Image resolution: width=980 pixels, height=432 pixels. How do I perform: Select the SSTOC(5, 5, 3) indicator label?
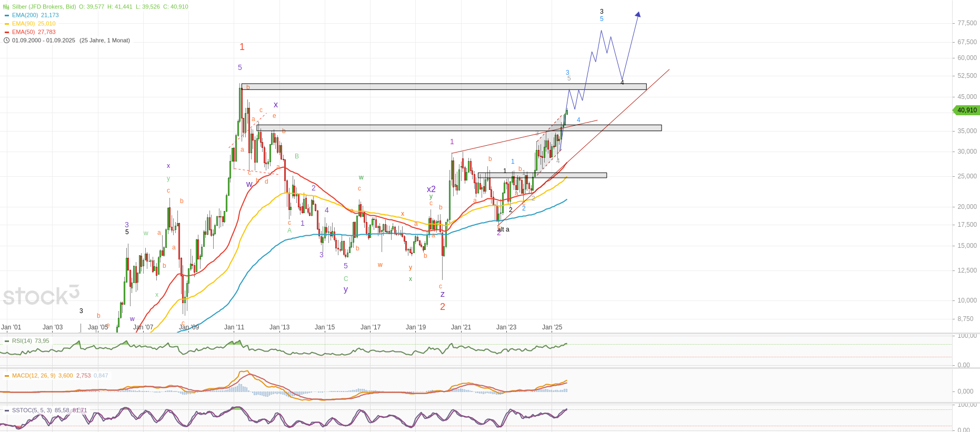click(x=32, y=410)
